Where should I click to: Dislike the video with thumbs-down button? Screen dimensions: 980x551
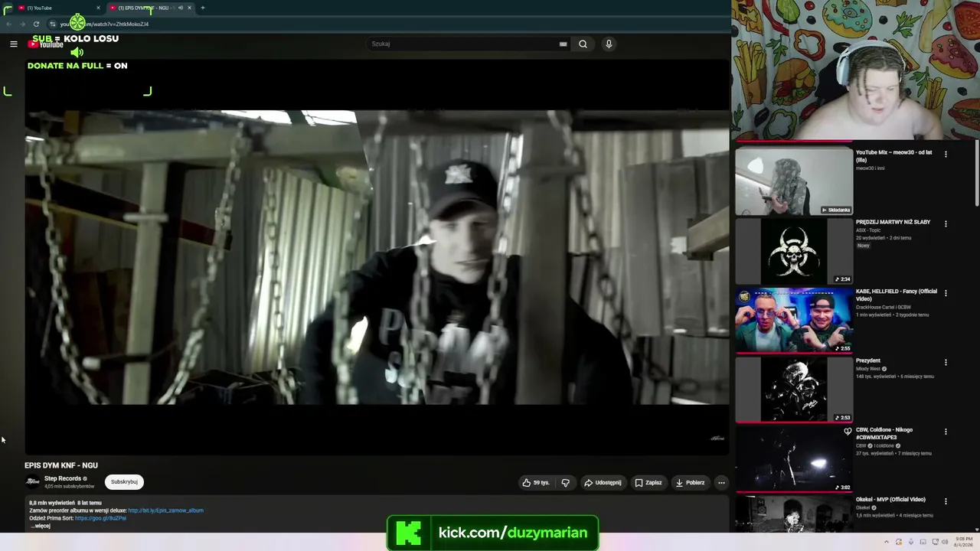click(565, 483)
